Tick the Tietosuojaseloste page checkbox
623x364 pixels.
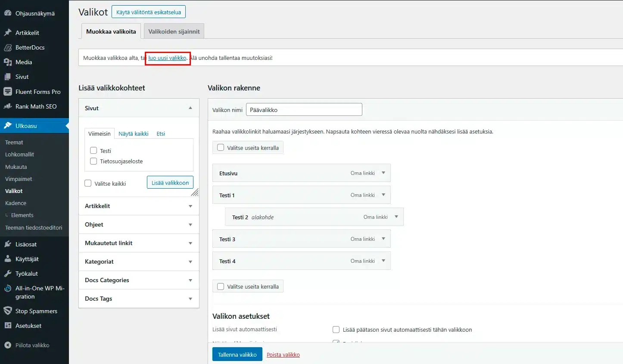(93, 161)
